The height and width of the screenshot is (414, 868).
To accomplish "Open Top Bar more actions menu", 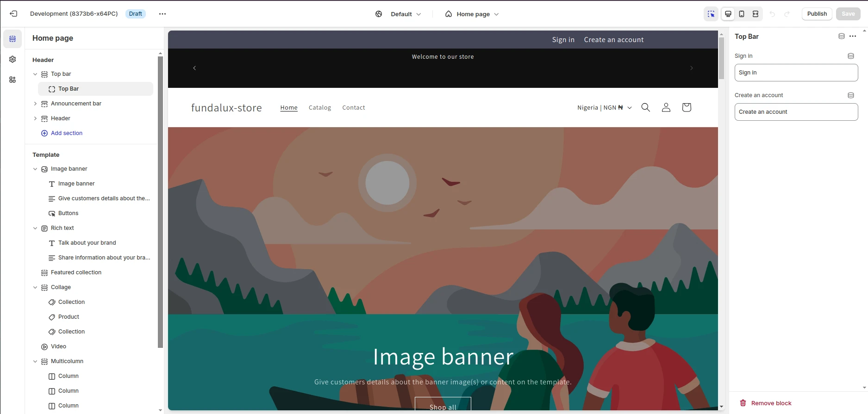I will pos(853,36).
